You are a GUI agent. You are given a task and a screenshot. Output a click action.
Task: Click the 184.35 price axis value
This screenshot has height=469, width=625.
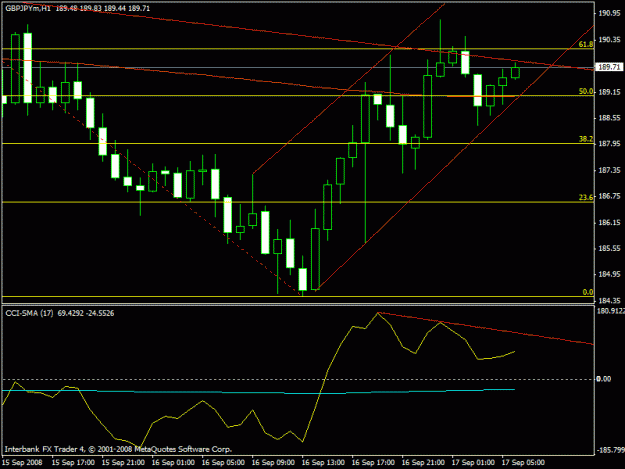(609, 300)
